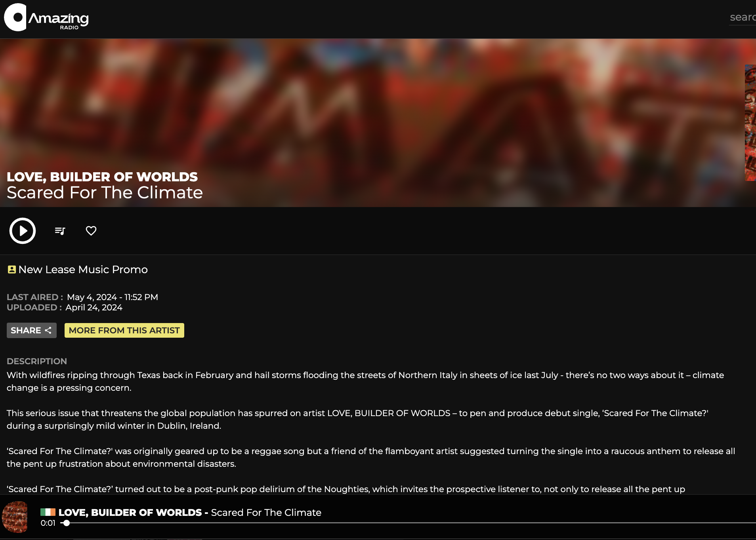The image size is (756, 540).
Task: Click the playback progress slider knob
Action: [x=67, y=523]
